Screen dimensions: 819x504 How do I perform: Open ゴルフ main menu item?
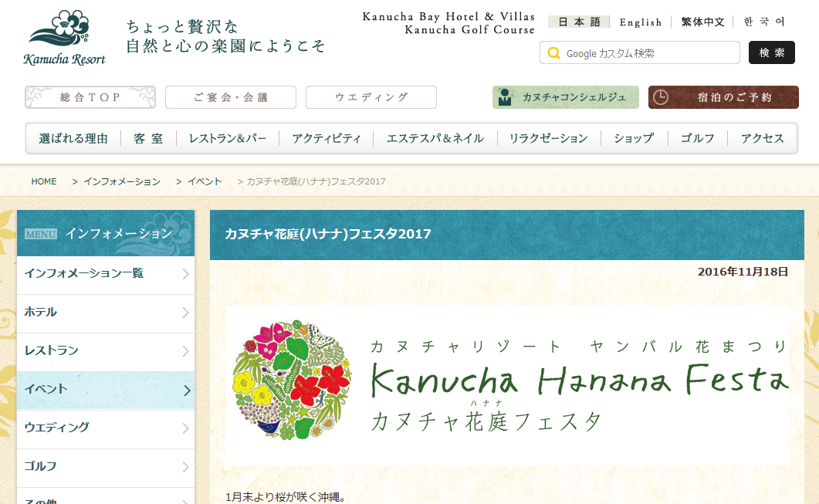click(x=697, y=138)
